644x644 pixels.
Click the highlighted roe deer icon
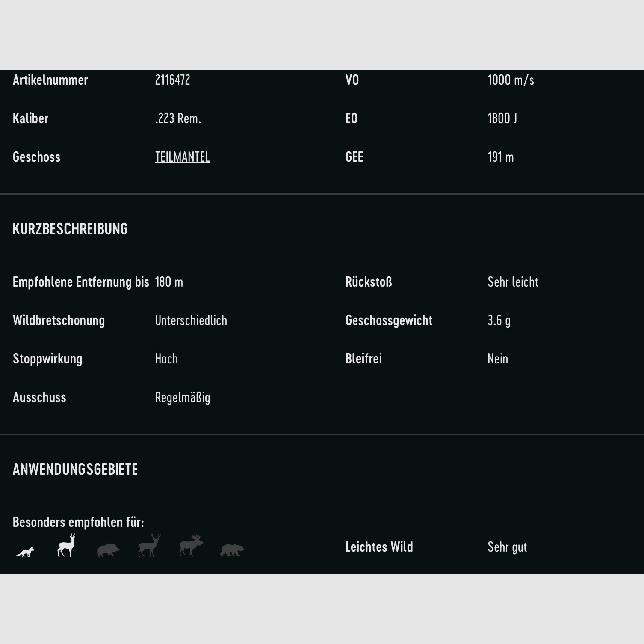[66, 546]
